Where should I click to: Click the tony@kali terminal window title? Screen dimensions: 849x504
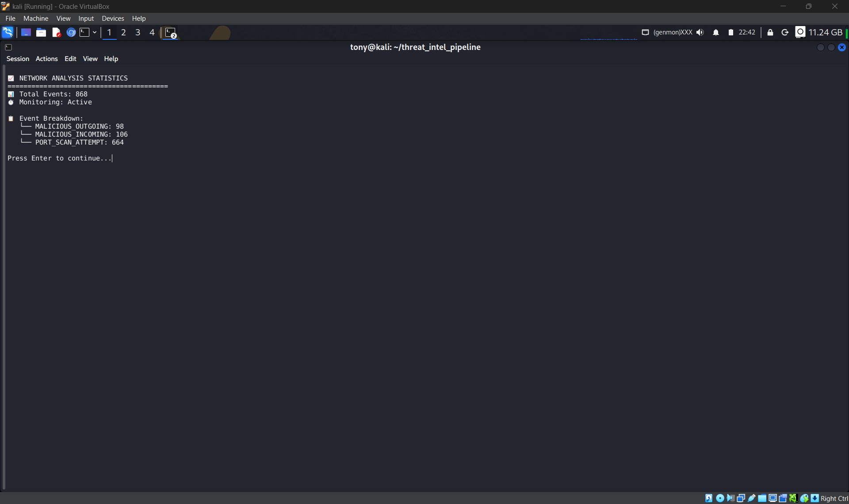click(x=415, y=47)
